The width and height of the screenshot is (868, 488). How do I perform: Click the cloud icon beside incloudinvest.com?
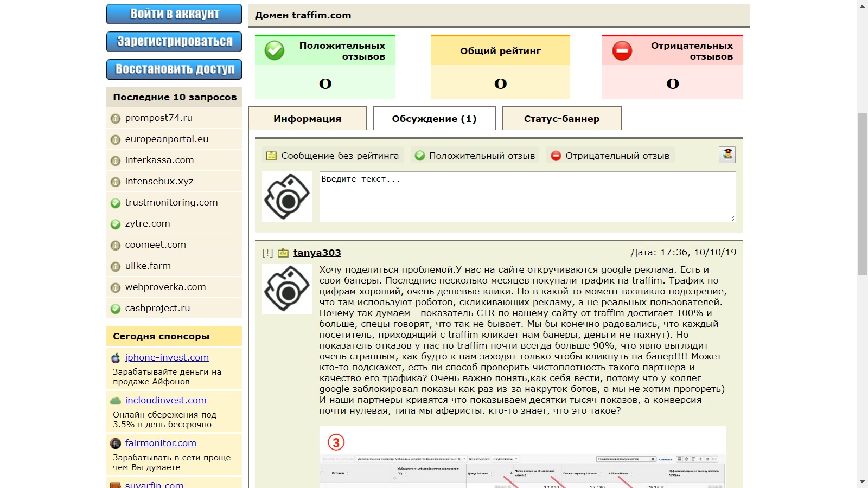pyautogui.click(x=116, y=401)
